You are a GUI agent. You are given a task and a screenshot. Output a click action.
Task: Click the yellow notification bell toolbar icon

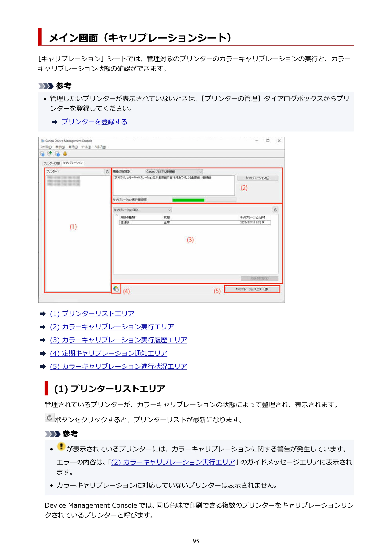[65, 153]
